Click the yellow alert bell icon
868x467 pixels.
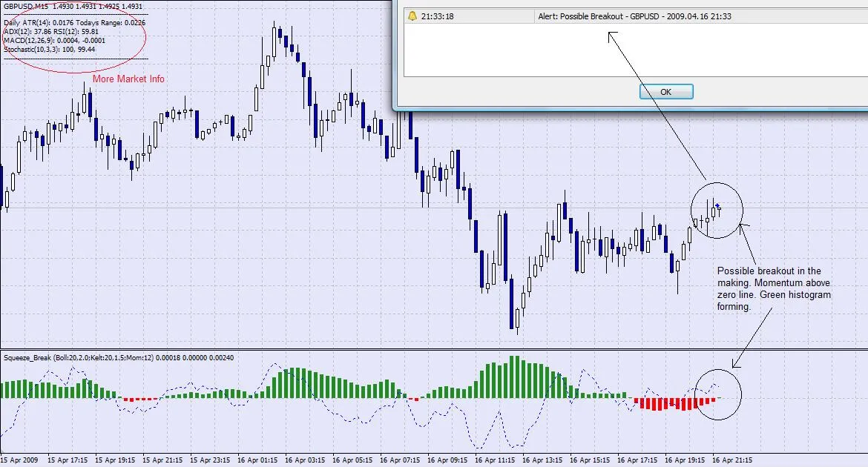411,16
